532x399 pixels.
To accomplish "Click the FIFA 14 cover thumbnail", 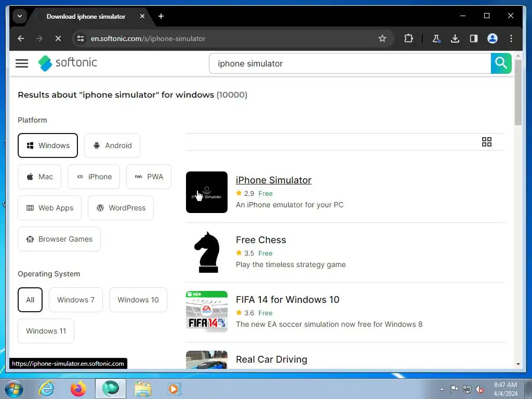I will click(207, 312).
